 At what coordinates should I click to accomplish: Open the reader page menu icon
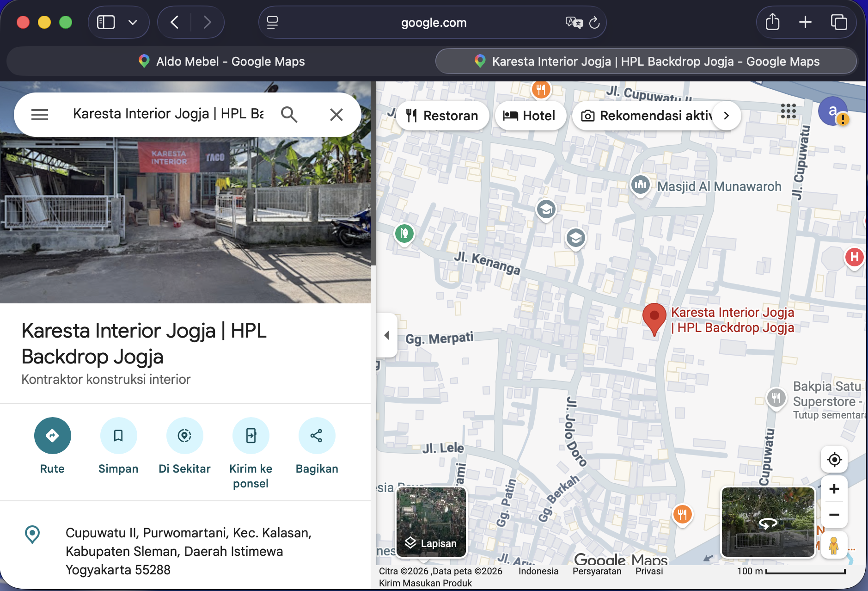(x=273, y=22)
